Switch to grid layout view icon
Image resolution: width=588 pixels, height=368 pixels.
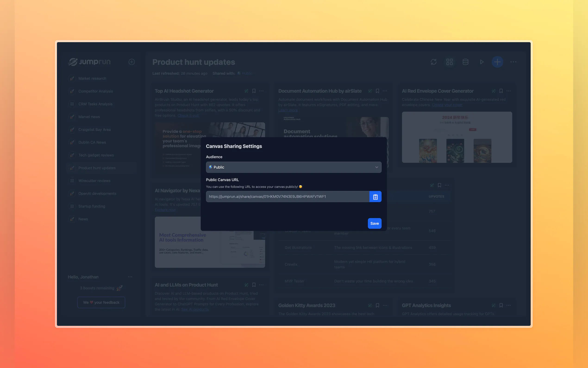click(449, 62)
